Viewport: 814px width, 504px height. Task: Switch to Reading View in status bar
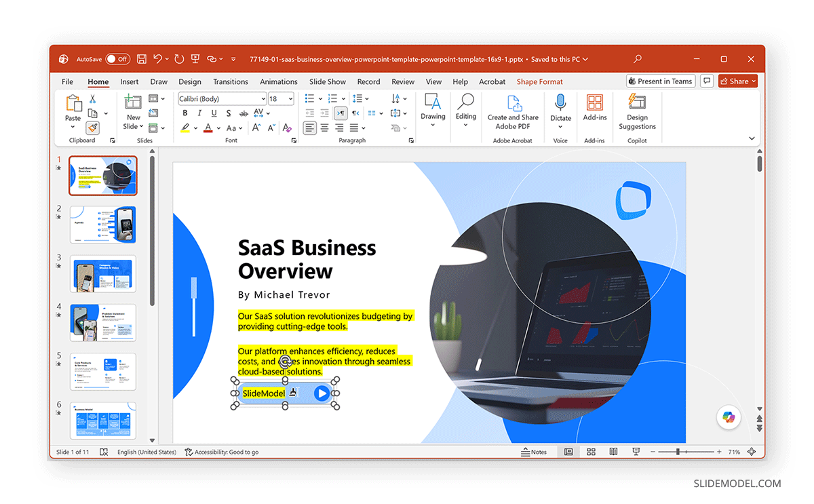point(613,452)
